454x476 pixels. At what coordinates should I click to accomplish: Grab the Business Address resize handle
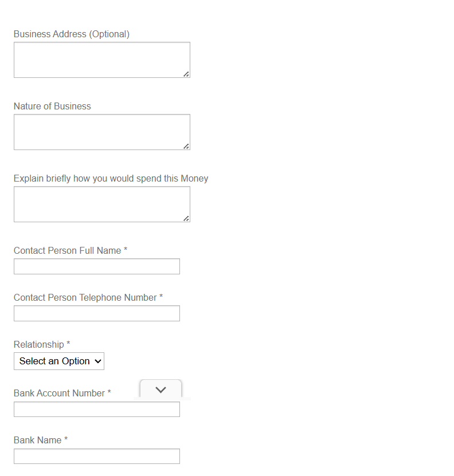[x=186, y=74]
